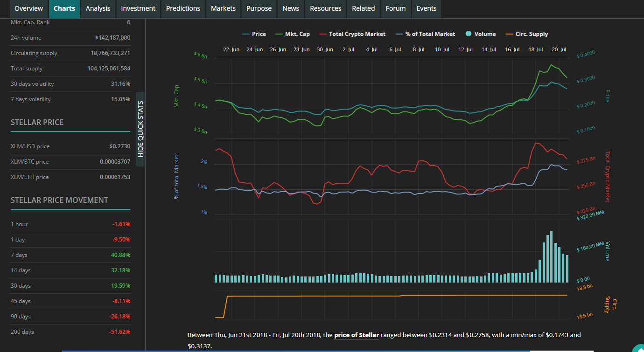Click the 45 days change -8.11%
The image size is (644, 352).
121,301
